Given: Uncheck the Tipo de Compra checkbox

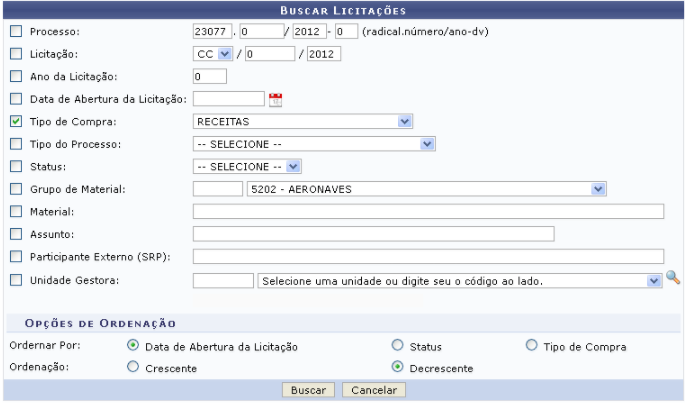Looking at the screenshot, I should point(15,122).
